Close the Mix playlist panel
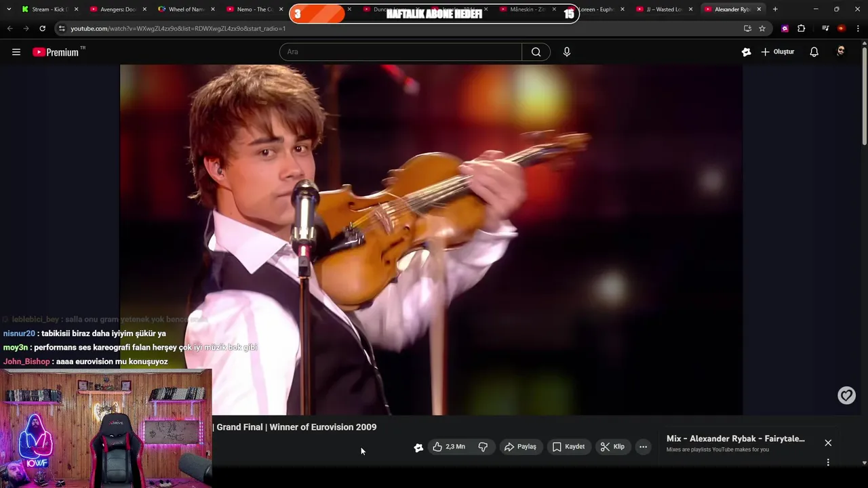868x488 pixels. (828, 443)
